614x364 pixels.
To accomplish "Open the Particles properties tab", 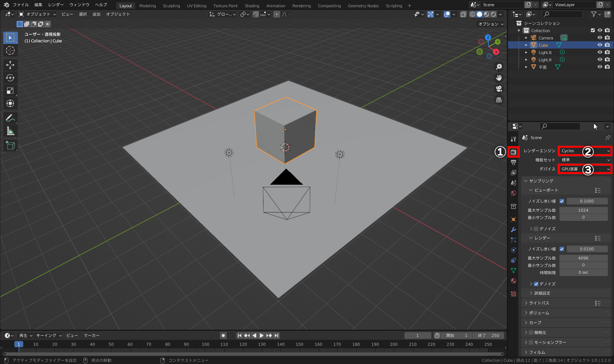I will tap(513, 240).
